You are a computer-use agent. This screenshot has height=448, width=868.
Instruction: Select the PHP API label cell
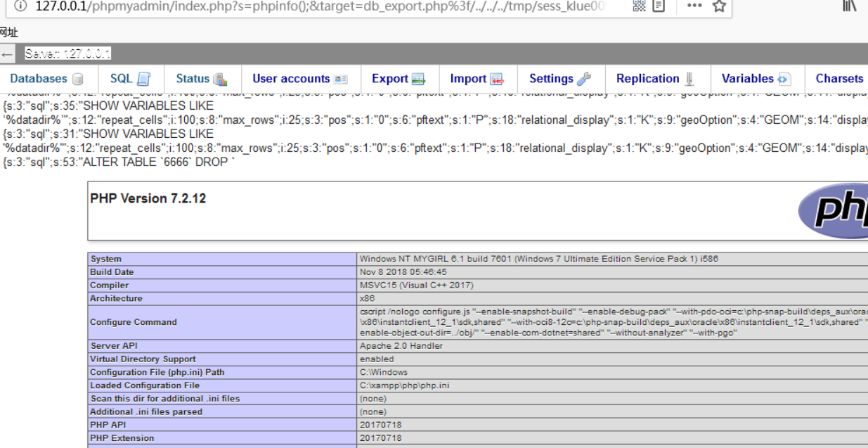223,425
